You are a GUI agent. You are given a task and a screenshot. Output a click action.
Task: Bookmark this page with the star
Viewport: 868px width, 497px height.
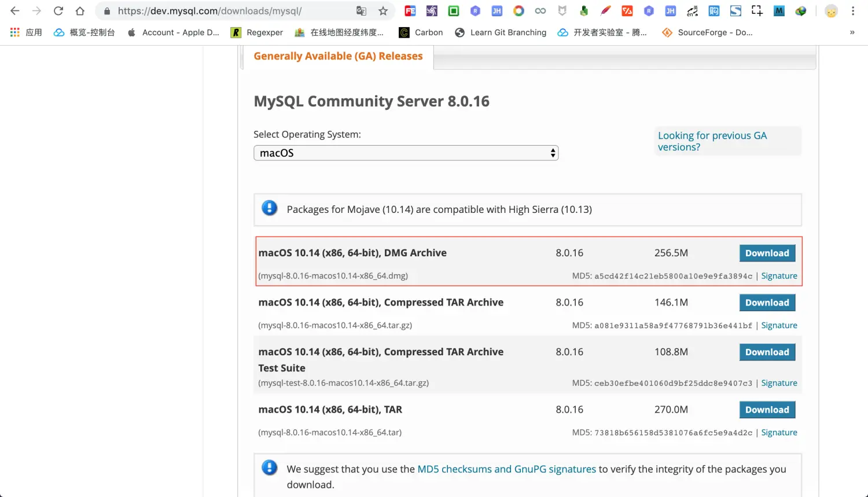pyautogui.click(x=383, y=11)
